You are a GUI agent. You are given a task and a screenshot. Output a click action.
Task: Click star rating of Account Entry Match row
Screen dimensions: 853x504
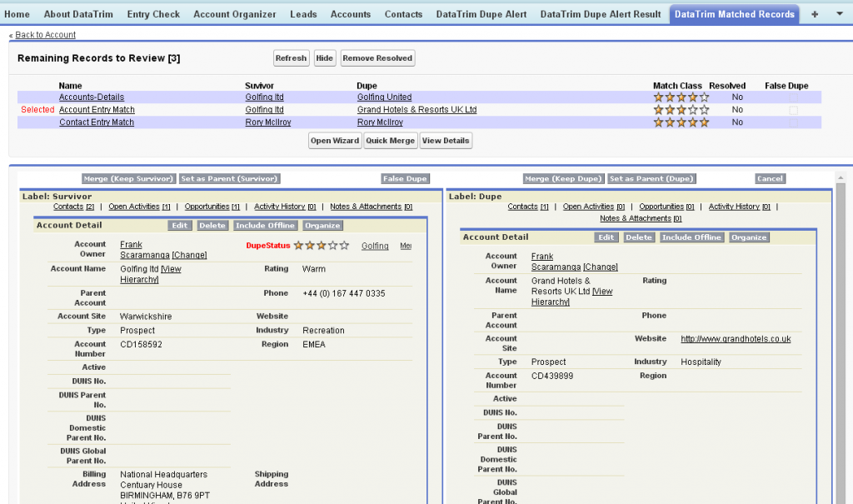681,110
